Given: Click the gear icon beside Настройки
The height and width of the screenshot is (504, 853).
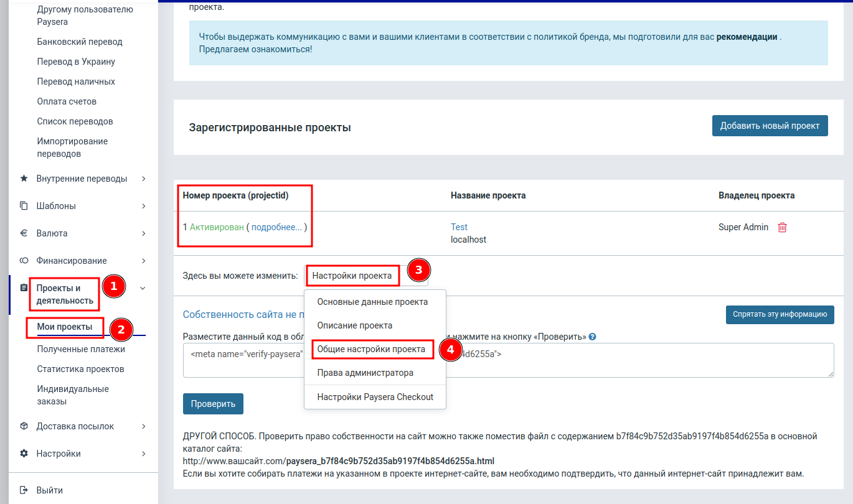Looking at the screenshot, I should (24, 454).
